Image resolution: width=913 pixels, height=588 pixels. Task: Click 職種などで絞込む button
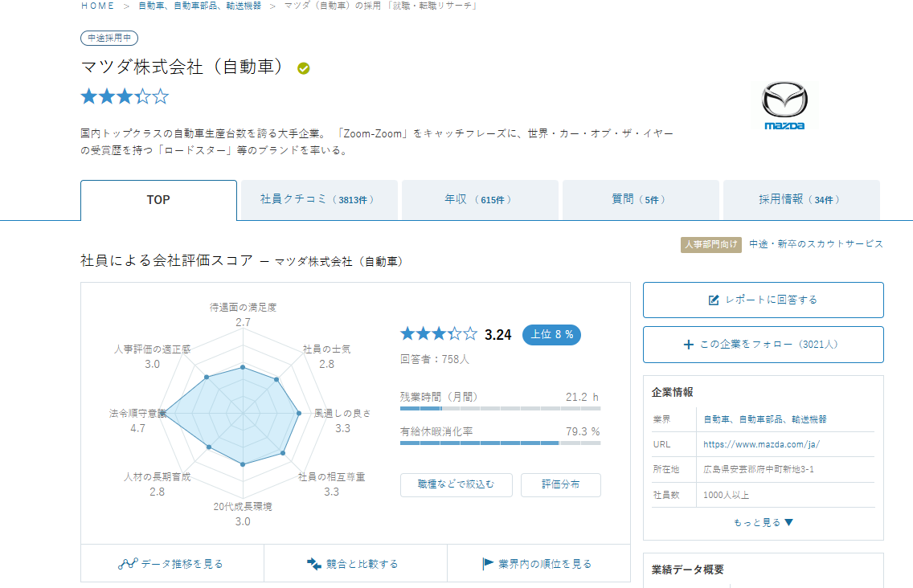[456, 484]
